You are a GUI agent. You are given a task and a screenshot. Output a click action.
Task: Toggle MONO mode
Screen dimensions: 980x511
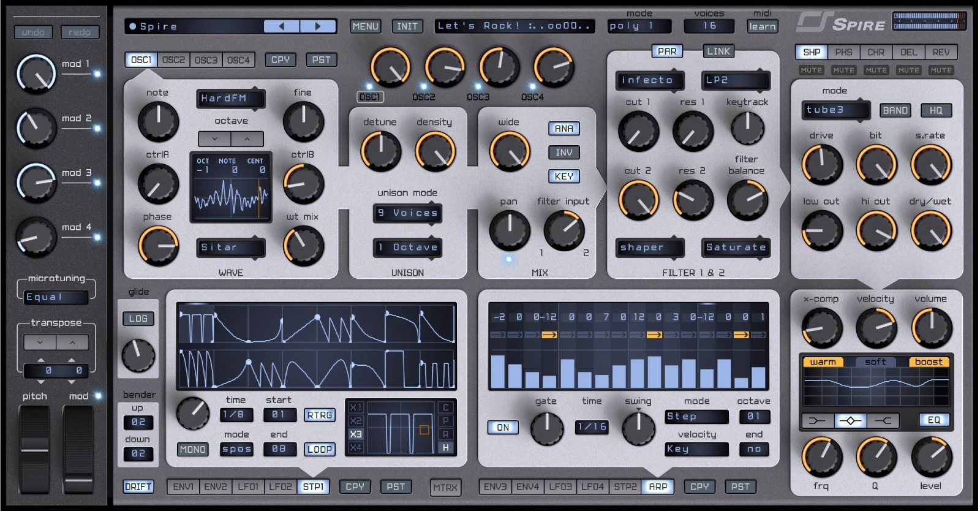(x=192, y=450)
